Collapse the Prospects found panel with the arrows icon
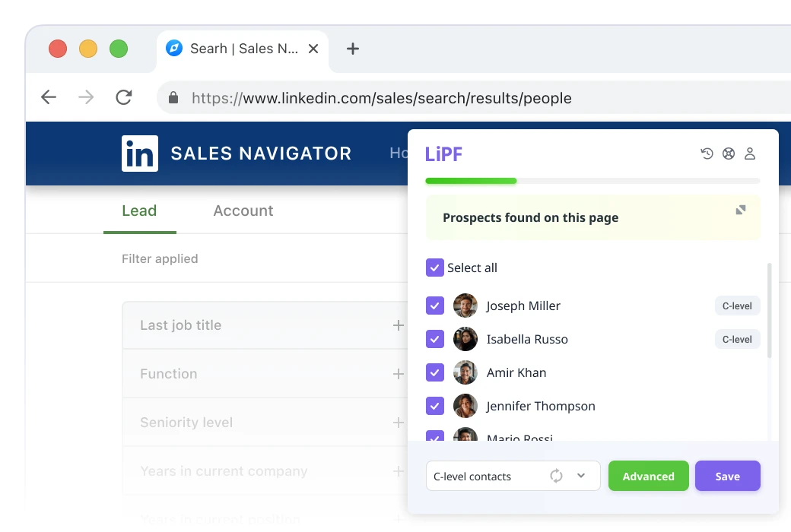Viewport: 791px width, 532px height. [x=741, y=210]
